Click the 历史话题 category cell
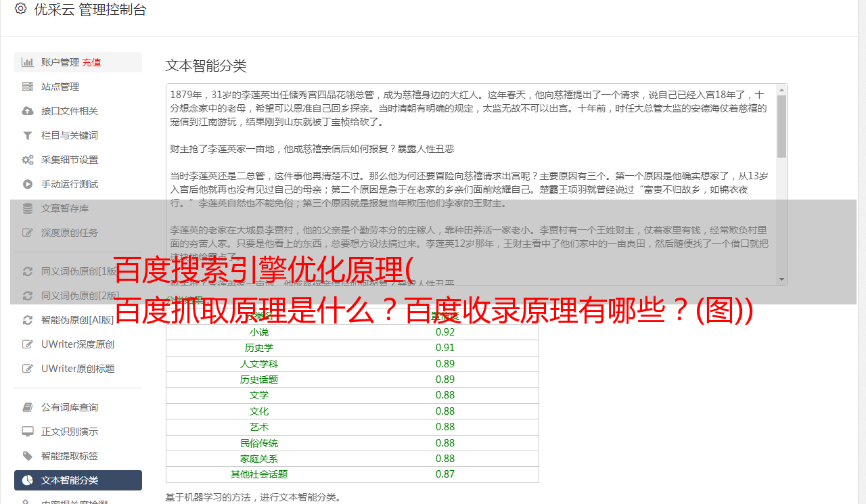The height and width of the screenshot is (504, 866). point(259,380)
